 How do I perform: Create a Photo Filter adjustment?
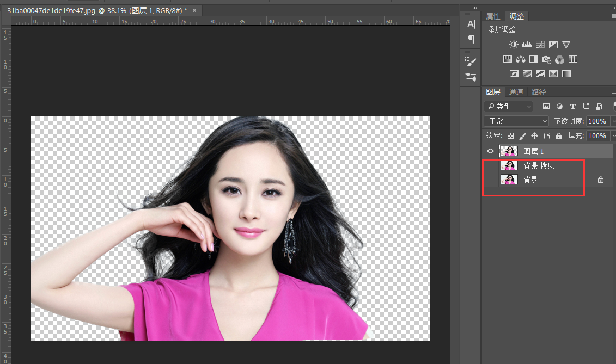546,59
